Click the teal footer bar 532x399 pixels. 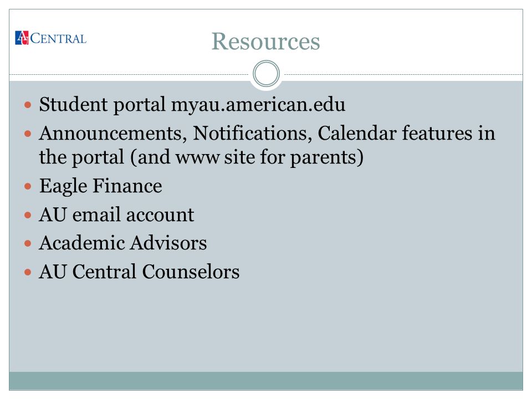click(266, 381)
